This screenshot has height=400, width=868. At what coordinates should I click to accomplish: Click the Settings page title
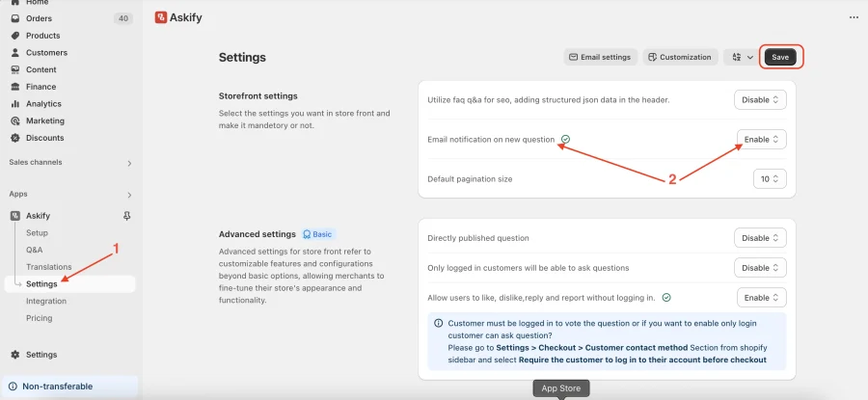[x=242, y=58]
